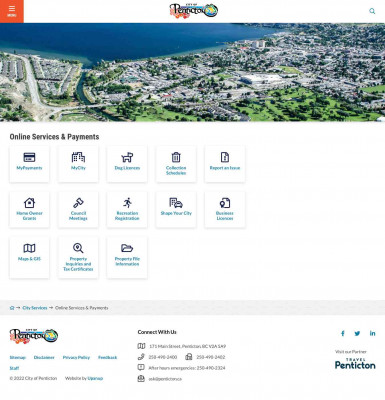Click the Report an Issue text label
Screen dimensions: 385x400
[225, 168]
